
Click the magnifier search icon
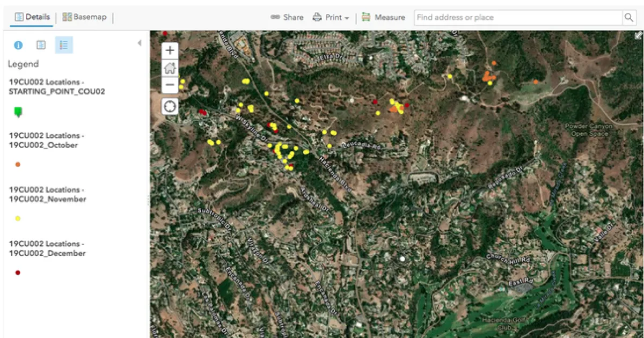tap(628, 18)
